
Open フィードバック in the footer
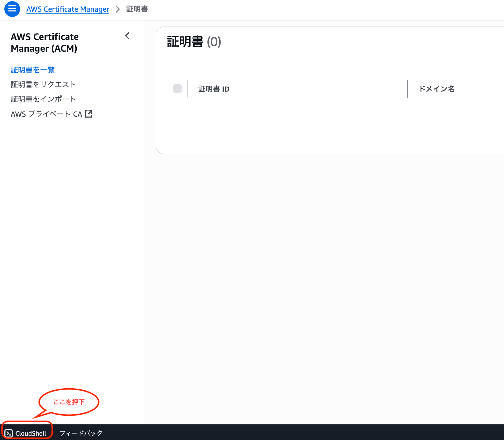81,433
